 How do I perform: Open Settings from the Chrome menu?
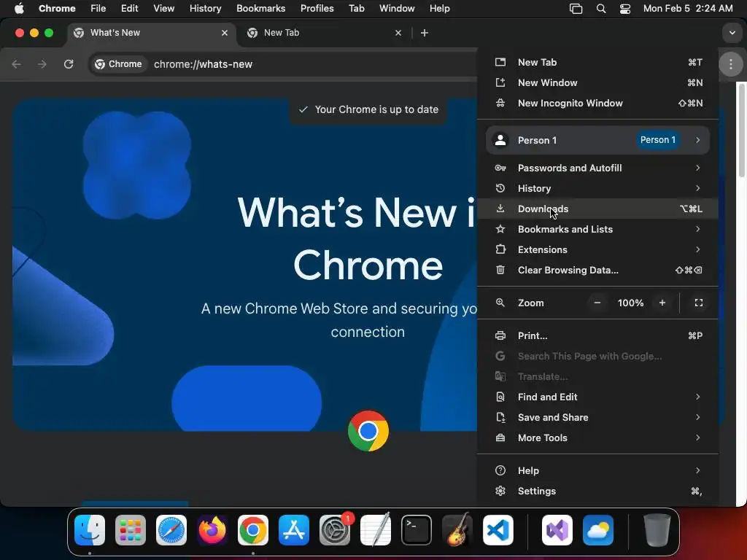click(598, 491)
